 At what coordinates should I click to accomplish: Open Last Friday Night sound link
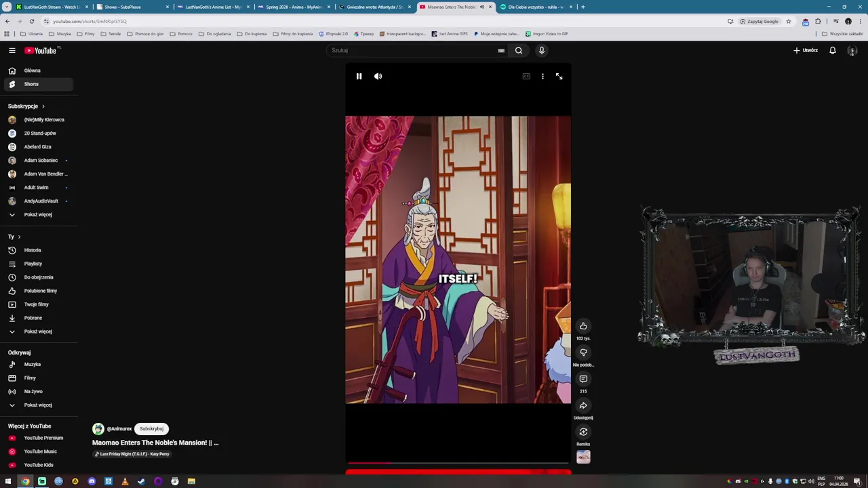coord(132,454)
